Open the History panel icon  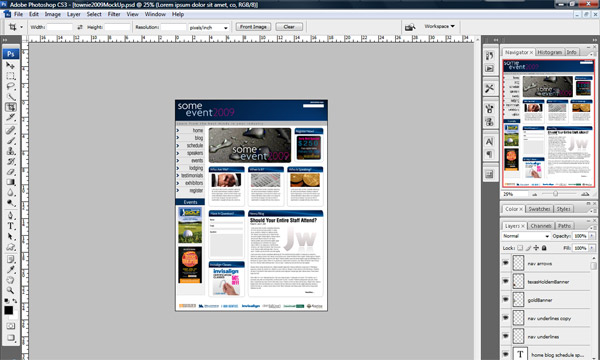click(489, 56)
